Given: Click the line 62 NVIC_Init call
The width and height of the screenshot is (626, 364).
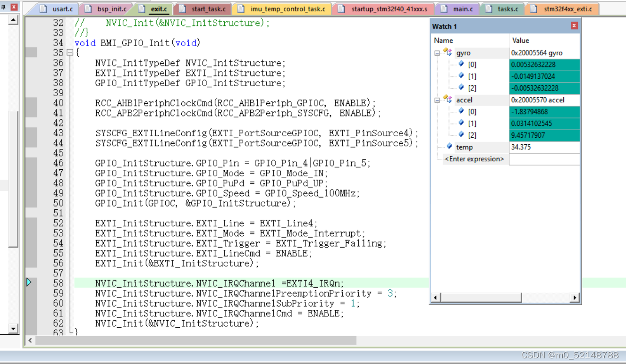Looking at the screenshot, I should pos(177,323).
